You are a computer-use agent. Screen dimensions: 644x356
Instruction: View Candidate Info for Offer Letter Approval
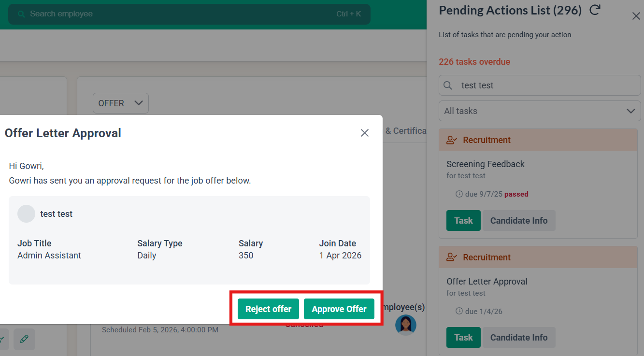pos(518,338)
